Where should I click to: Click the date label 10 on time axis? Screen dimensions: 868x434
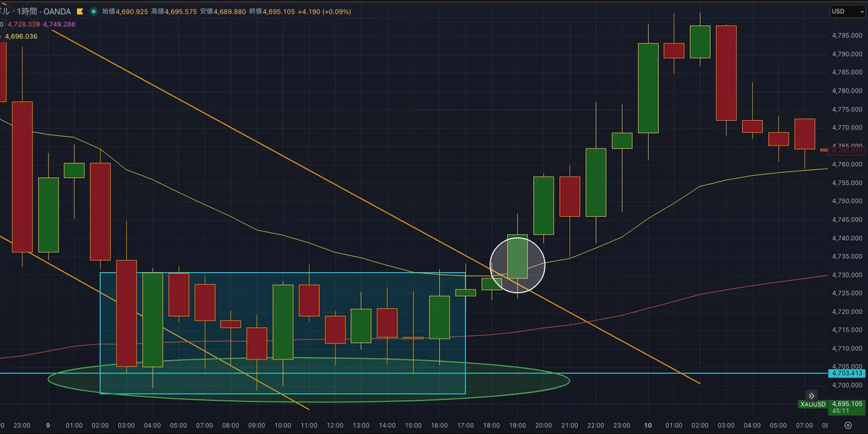point(647,425)
